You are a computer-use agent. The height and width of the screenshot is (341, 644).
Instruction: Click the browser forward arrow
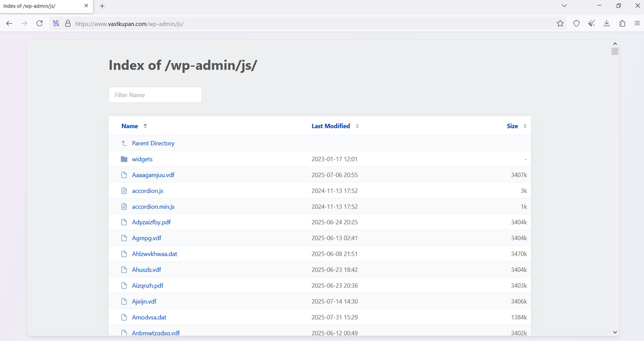24,24
